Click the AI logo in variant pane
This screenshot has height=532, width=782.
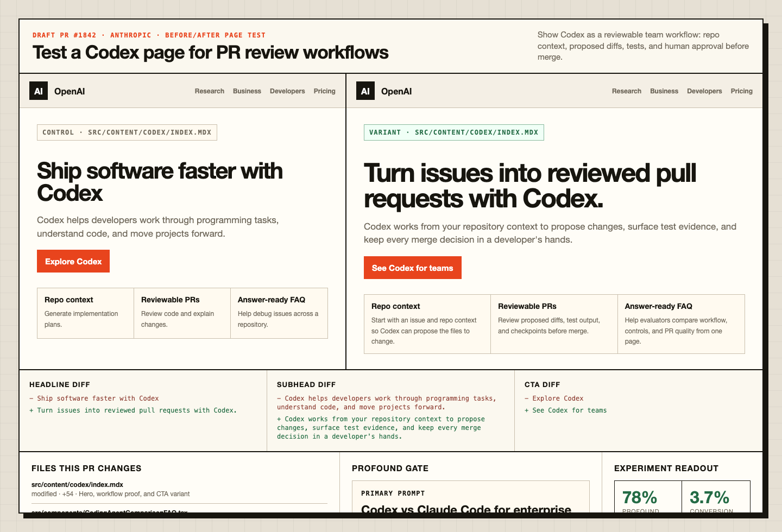pos(365,91)
